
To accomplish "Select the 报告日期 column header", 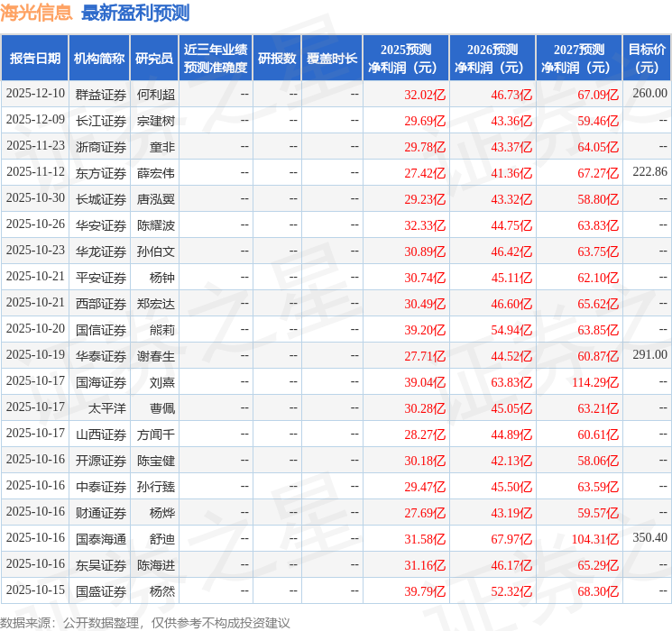I will 34,58.
